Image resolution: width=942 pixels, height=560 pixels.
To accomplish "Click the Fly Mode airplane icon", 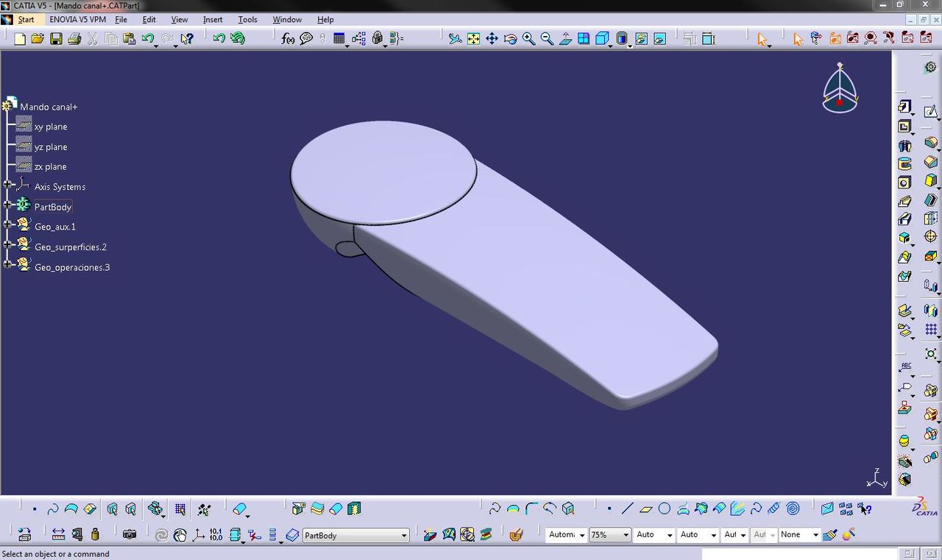I will 456,38.
